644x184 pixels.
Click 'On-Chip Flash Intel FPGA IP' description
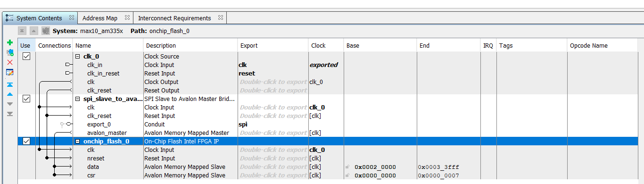coord(182,141)
